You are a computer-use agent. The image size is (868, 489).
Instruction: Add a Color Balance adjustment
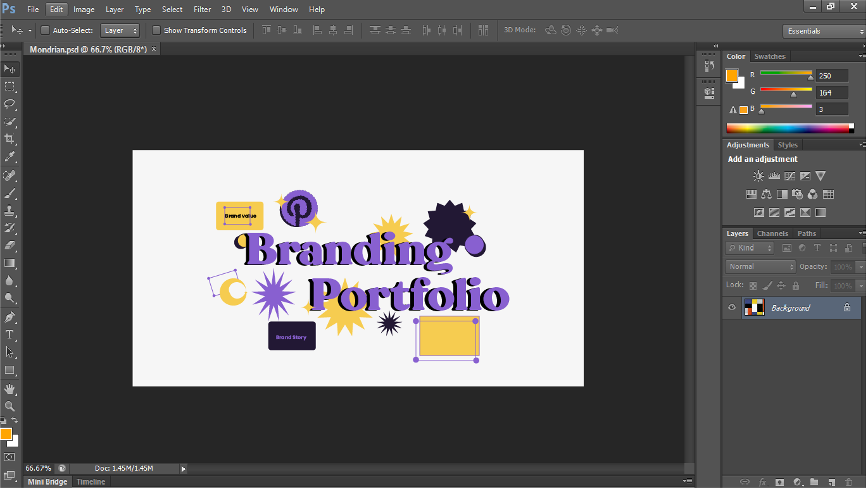click(767, 194)
